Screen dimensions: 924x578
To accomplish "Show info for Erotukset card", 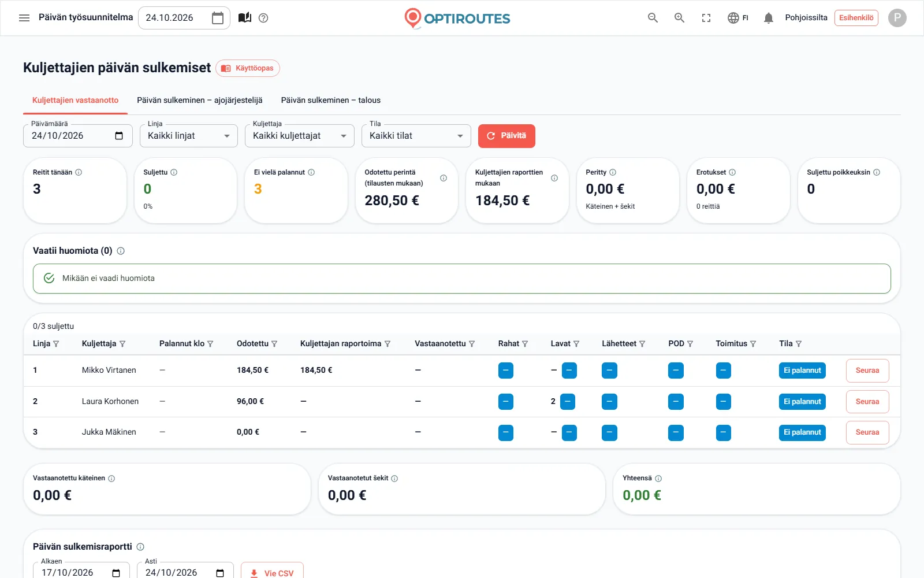I will point(732,172).
